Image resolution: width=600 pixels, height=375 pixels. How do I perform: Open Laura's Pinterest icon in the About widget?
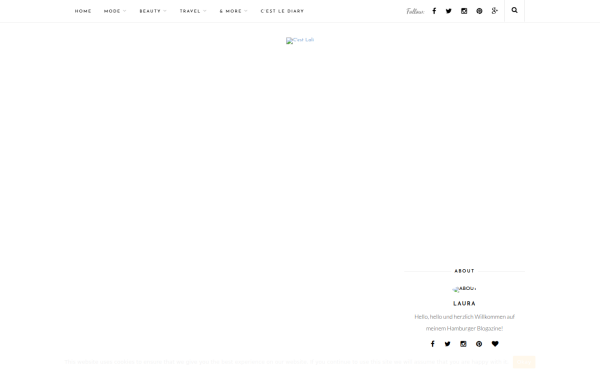click(x=479, y=344)
